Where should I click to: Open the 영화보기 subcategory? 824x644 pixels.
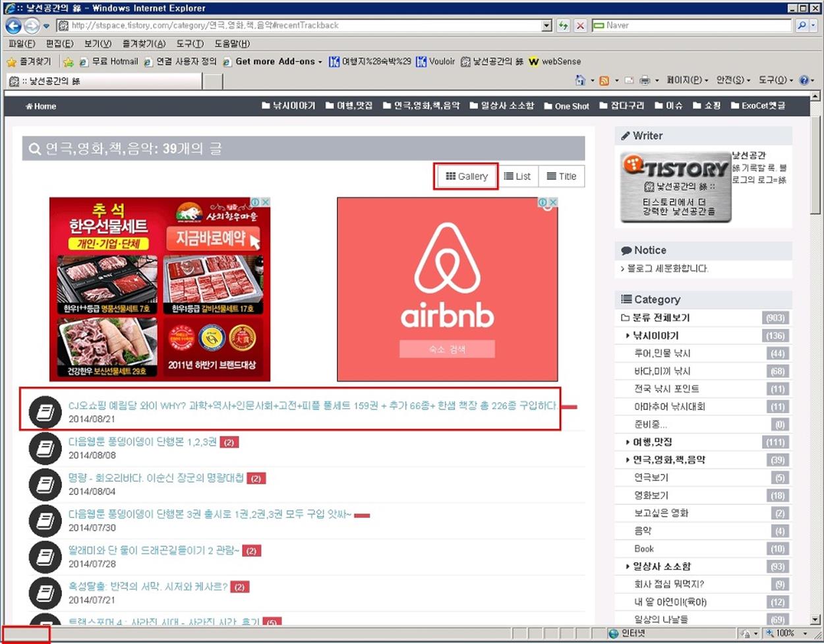[x=651, y=495]
